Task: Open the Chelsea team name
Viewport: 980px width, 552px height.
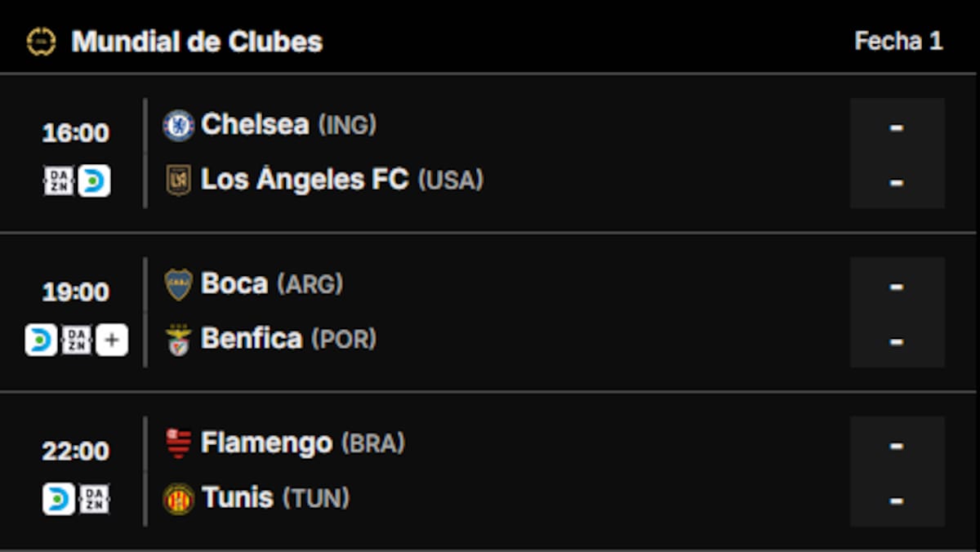Action: (x=255, y=125)
